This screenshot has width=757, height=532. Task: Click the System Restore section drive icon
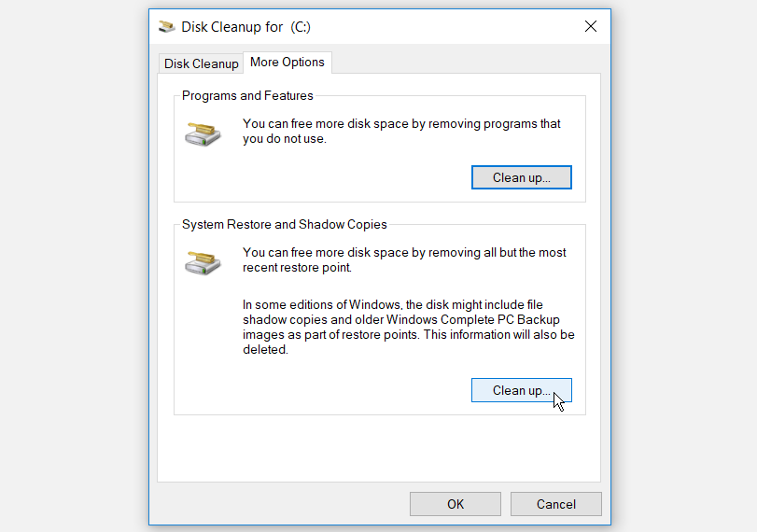[202, 262]
